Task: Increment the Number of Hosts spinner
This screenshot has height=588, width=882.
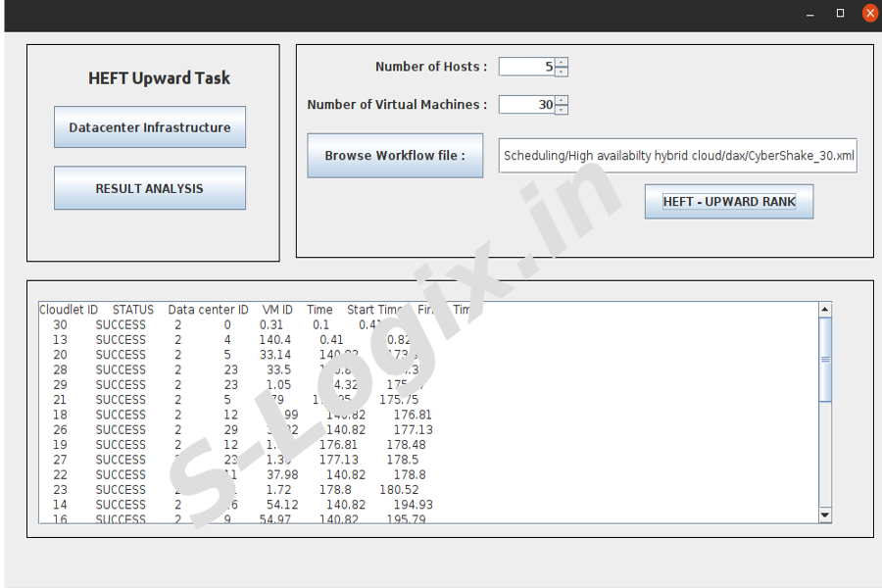Action: click(560, 62)
